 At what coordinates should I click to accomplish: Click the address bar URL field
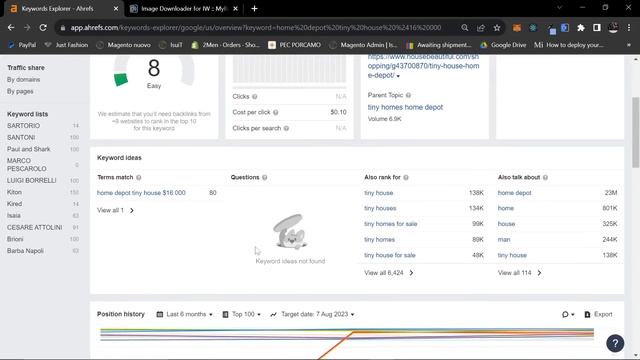tap(256, 28)
